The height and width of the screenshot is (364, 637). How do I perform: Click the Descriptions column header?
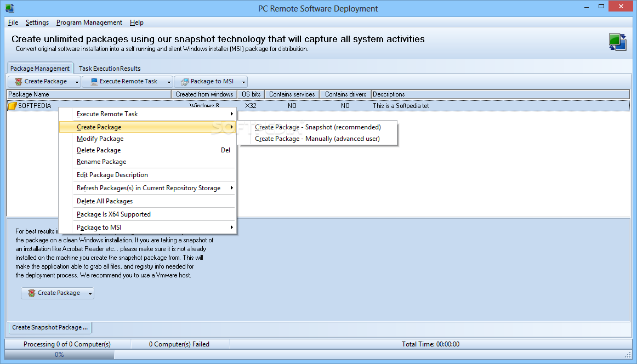(501, 94)
